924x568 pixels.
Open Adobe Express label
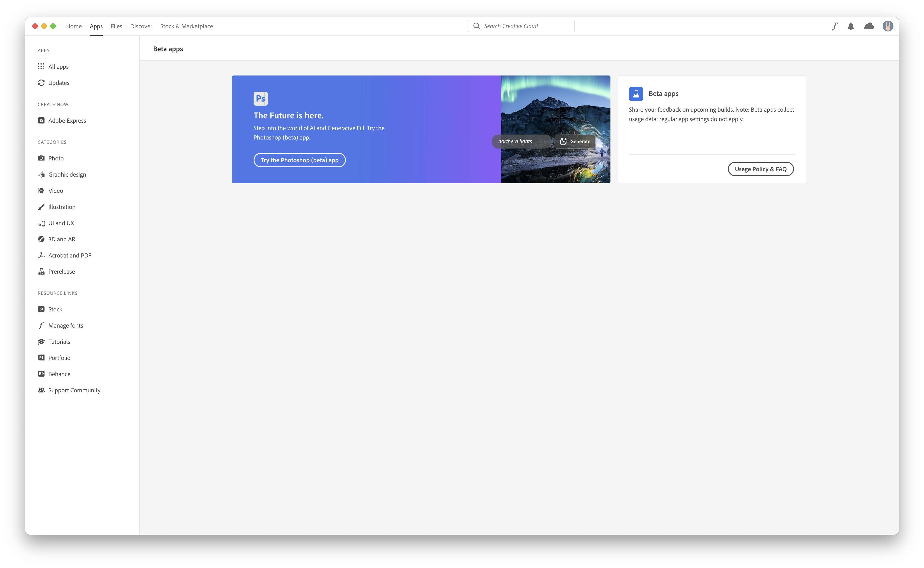click(67, 121)
